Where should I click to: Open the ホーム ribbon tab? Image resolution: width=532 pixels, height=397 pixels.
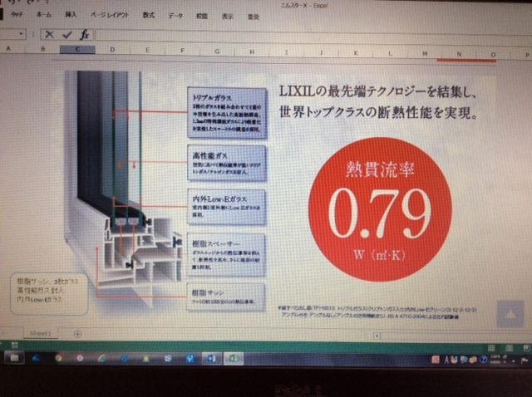pyautogui.click(x=44, y=15)
